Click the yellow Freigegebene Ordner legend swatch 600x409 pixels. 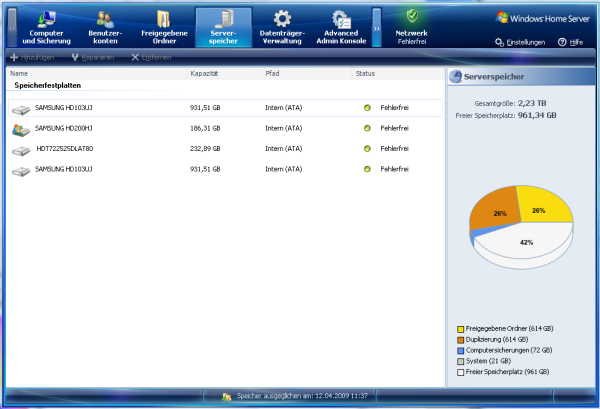tap(460, 329)
